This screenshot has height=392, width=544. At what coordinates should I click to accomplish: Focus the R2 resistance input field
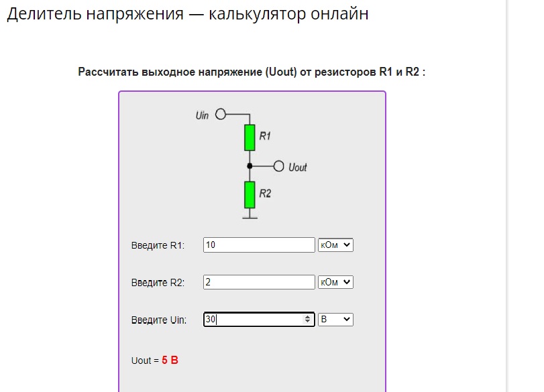(259, 282)
